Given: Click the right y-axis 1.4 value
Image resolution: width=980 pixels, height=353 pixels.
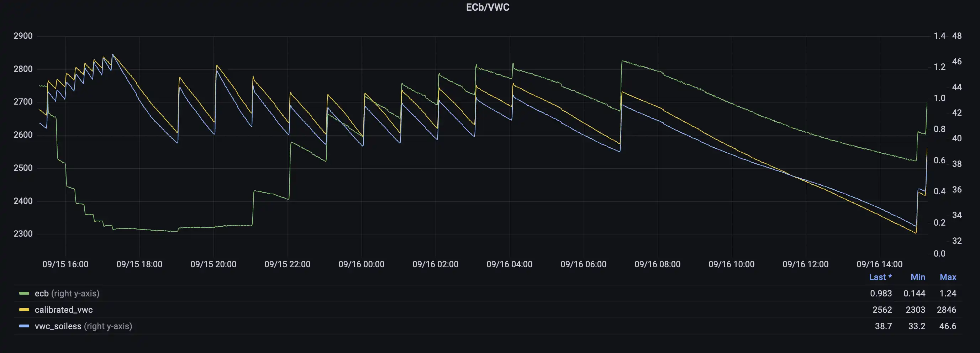Looking at the screenshot, I should (x=940, y=36).
